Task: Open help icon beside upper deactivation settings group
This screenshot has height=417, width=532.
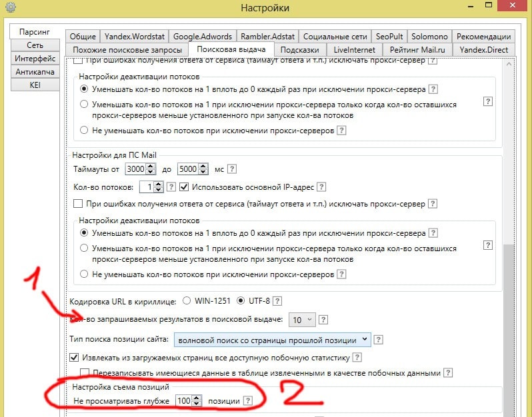Action: coord(487,101)
